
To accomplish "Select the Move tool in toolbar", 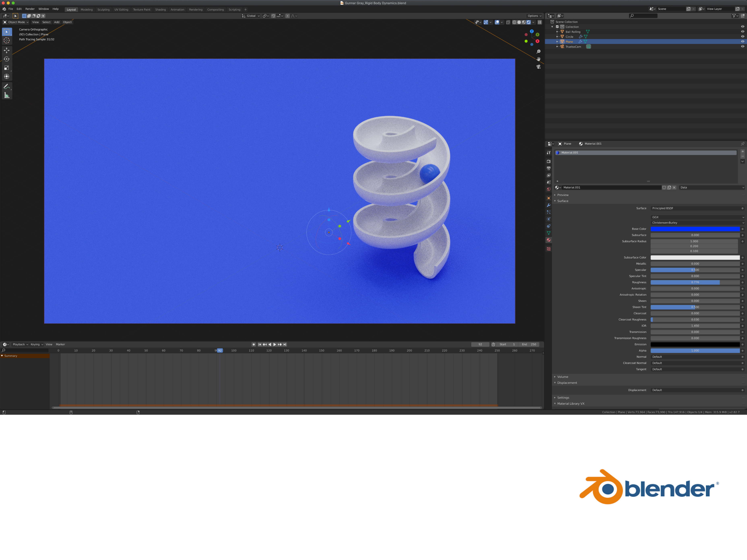I will pos(6,50).
